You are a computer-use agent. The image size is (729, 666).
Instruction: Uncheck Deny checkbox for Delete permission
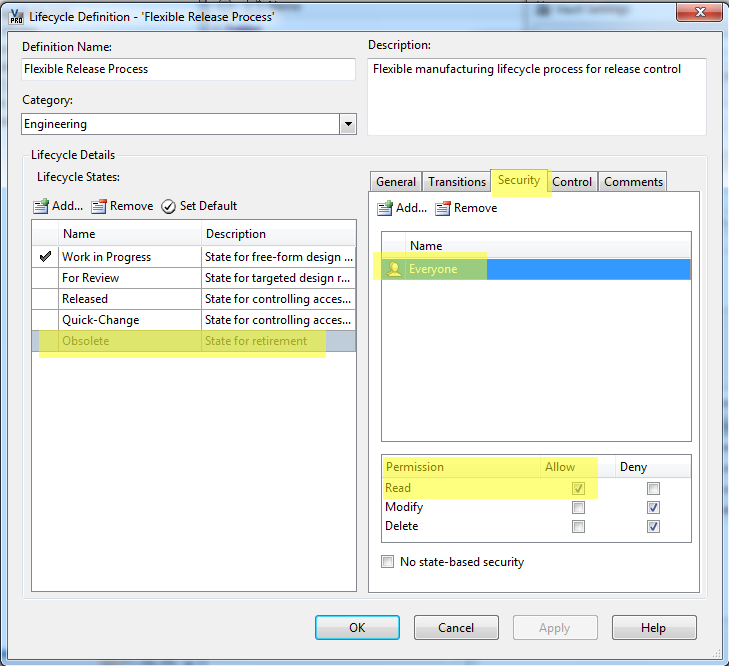coord(653,526)
